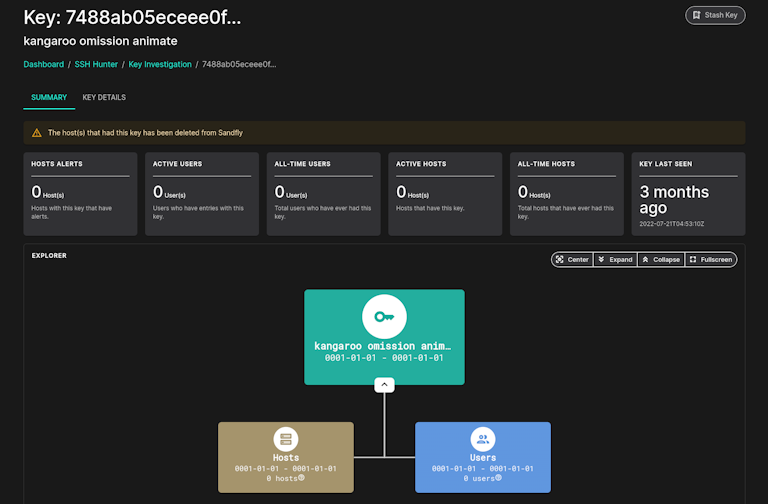Click the info icon beside 0 users

498,478
